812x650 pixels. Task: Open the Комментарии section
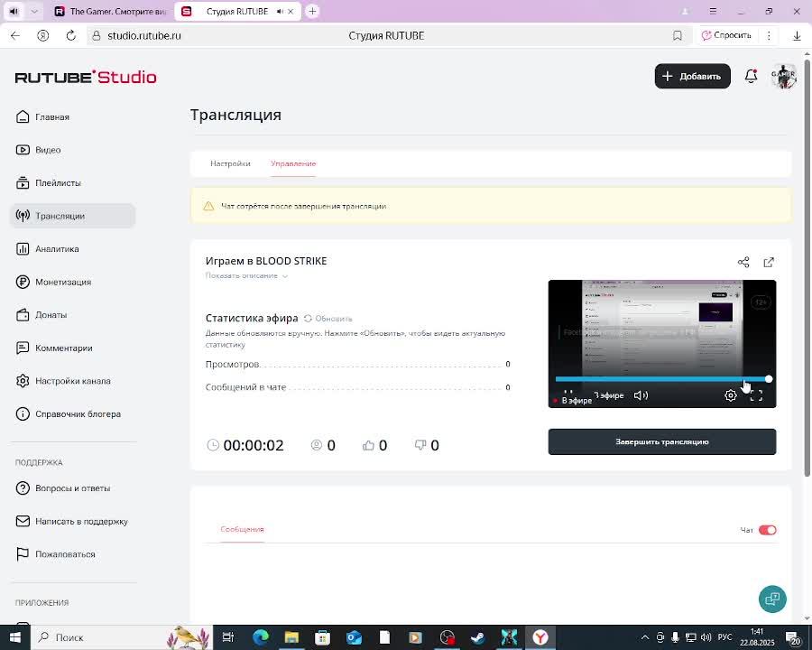[54, 348]
